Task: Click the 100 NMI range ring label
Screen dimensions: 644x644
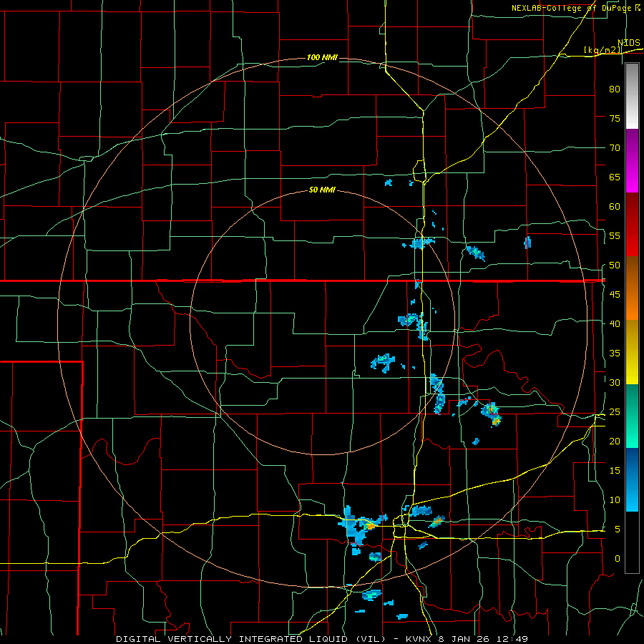Action: 322,57
